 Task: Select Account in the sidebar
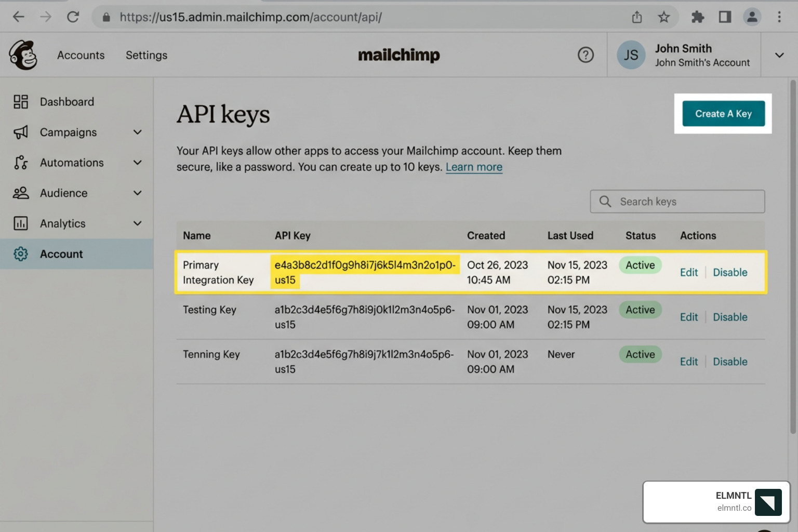pos(76,254)
